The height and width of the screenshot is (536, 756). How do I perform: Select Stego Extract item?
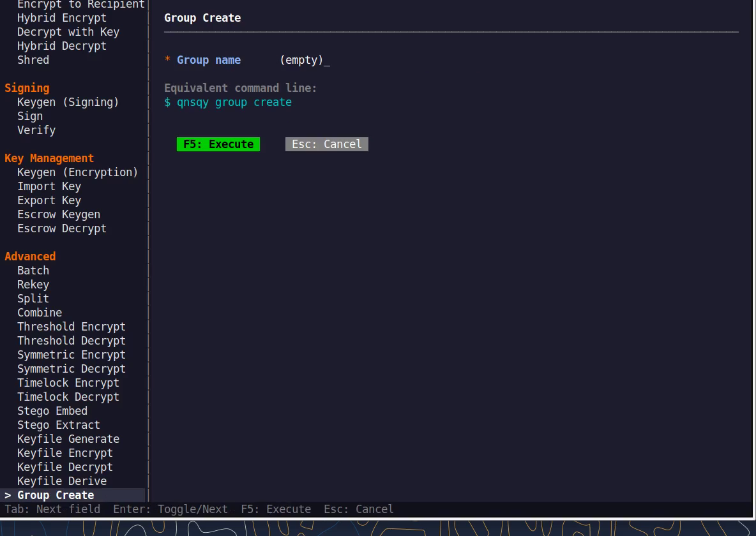(x=59, y=425)
